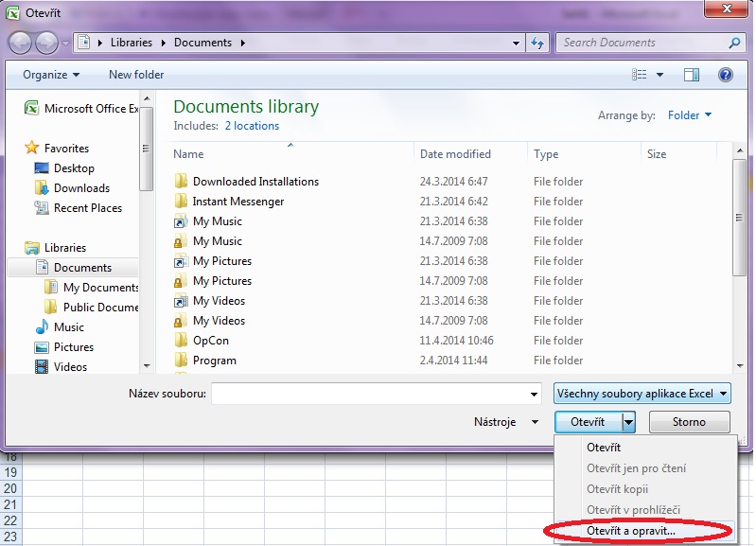
Task: Toggle the preview pane icon
Action: (x=692, y=75)
